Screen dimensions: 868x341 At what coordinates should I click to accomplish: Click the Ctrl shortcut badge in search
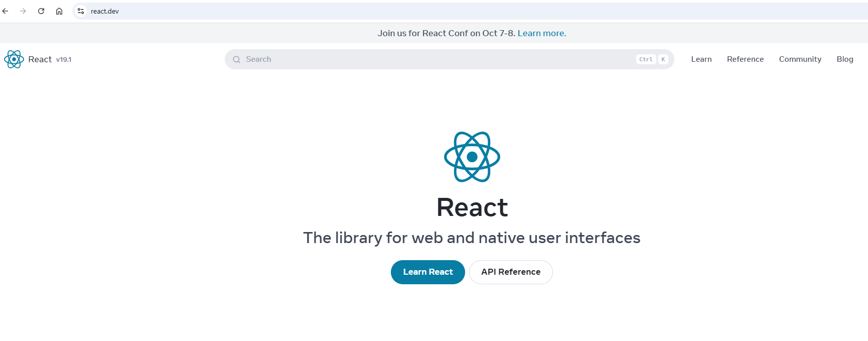pyautogui.click(x=646, y=59)
